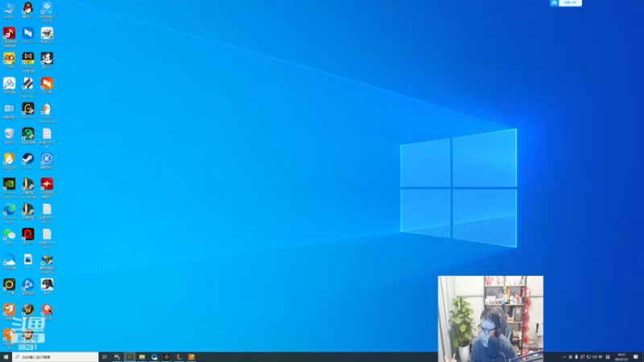This screenshot has height=362, width=644.
Task: Open the Baidu Netdisk desktop shortcut
Action: click(9, 84)
